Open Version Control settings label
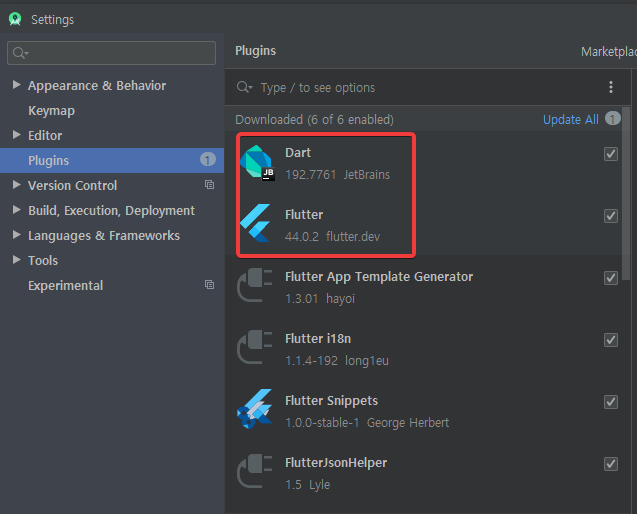The width and height of the screenshot is (637, 514). (72, 186)
